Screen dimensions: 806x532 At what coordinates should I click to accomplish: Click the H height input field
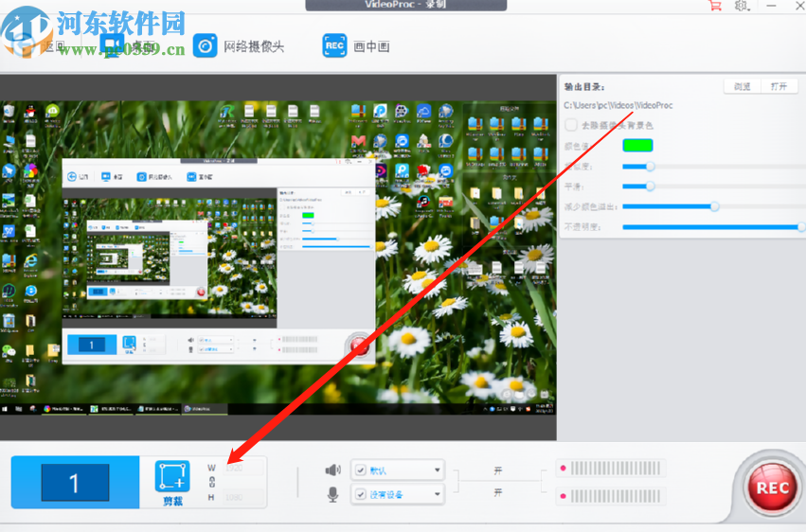click(x=244, y=497)
